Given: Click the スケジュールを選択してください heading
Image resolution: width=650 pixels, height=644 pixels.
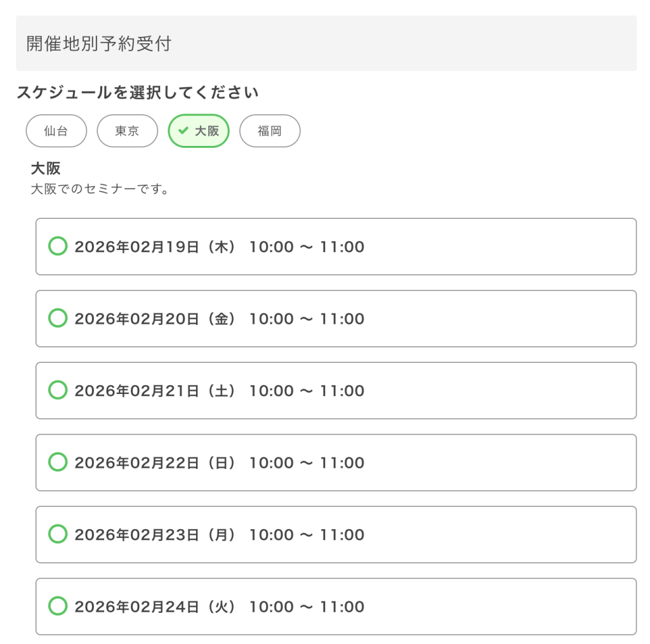Looking at the screenshot, I should tap(137, 93).
